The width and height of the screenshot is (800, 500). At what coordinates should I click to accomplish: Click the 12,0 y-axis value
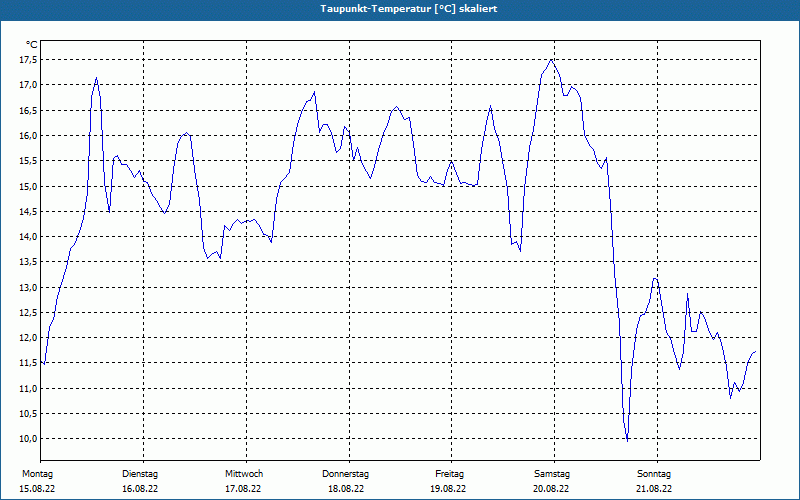(30, 338)
